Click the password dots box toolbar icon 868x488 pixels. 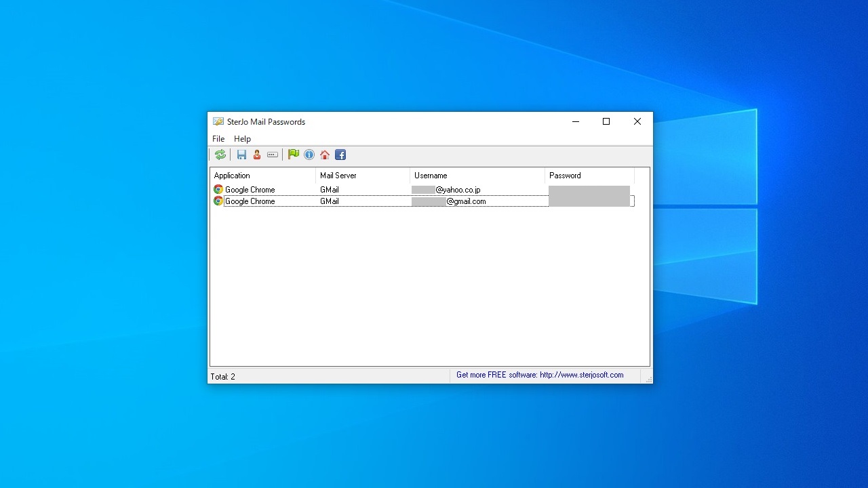273,155
